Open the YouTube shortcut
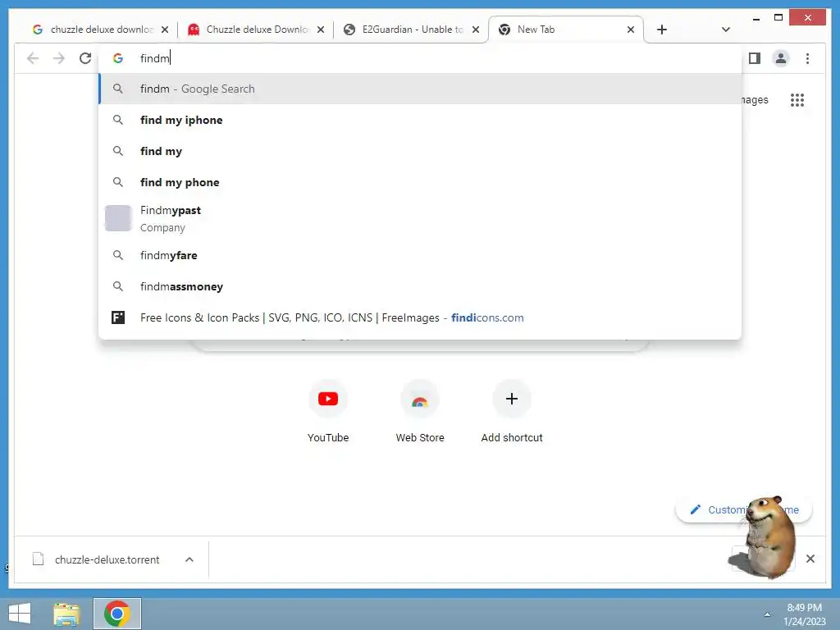 coord(328,412)
